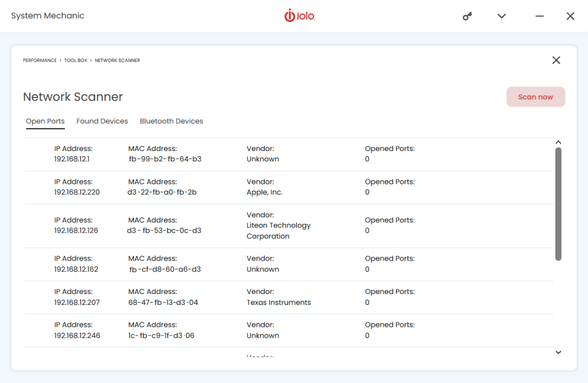
Task: Click Network Scanner breadcrumb item
Action: point(117,60)
